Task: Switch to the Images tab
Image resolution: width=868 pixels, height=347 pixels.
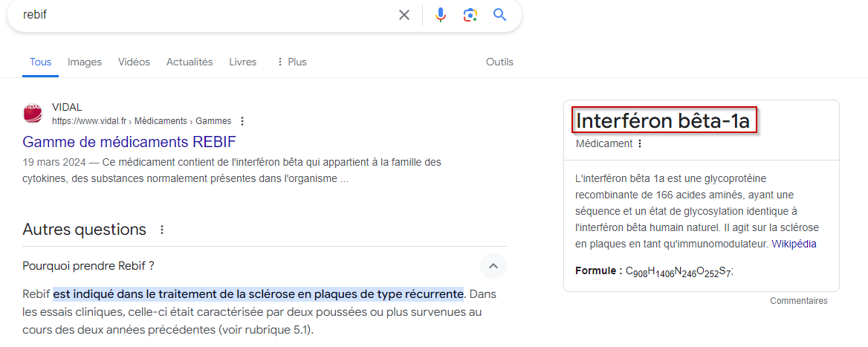Action: 85,62
